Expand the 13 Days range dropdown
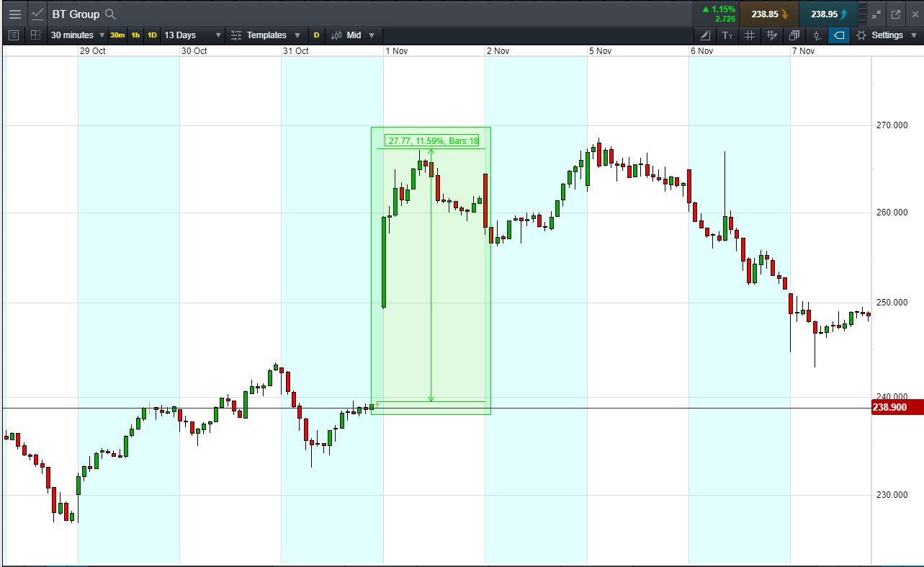This screenshot has height=567, width=924. click(x=192, y=35)
